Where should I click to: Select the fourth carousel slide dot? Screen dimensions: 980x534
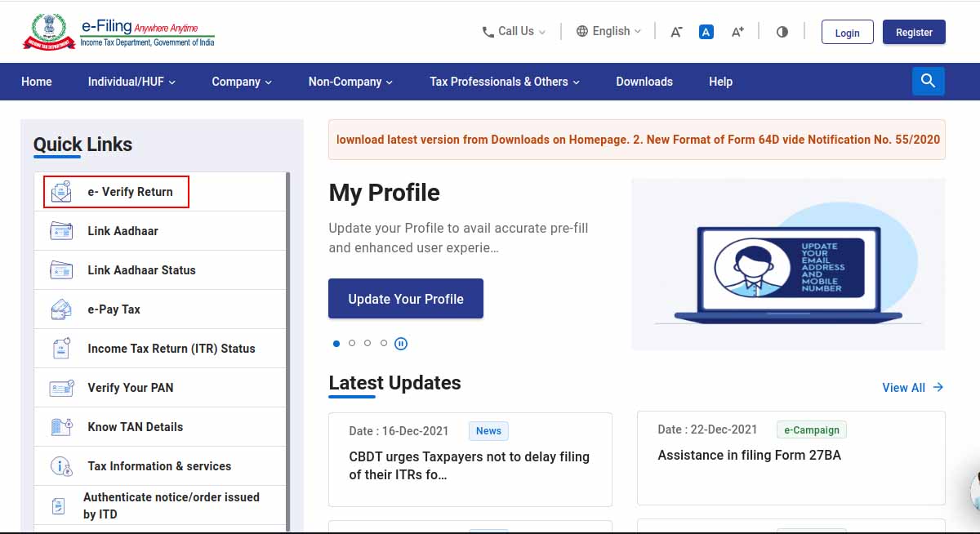click(x=384, y=344)
